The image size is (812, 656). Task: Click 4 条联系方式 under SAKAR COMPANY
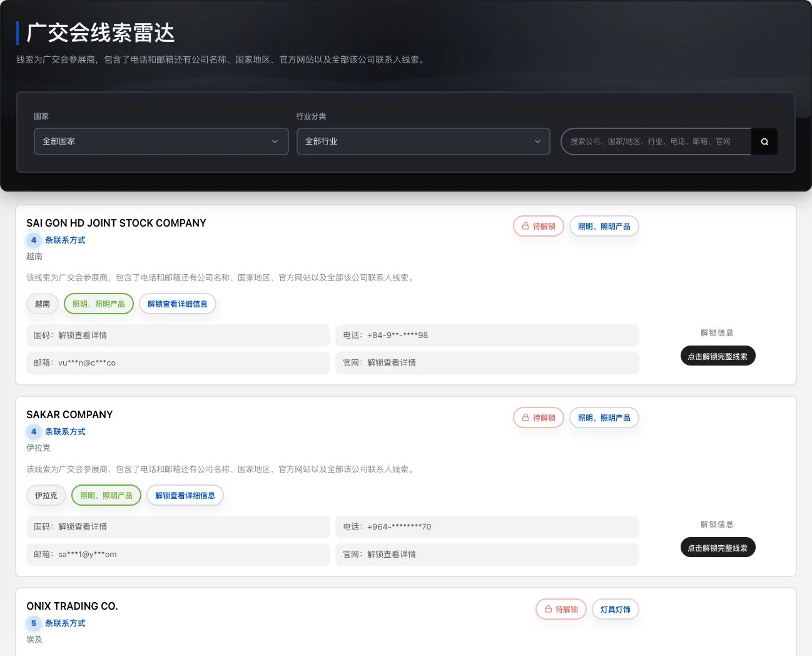point(56,432)
